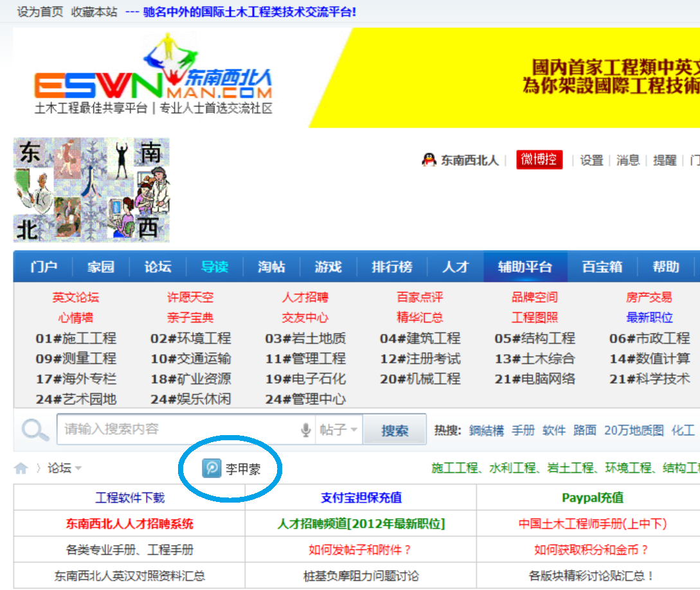Open the 排行榜 navigation tab
700x590 pixels.
point(392,267)
